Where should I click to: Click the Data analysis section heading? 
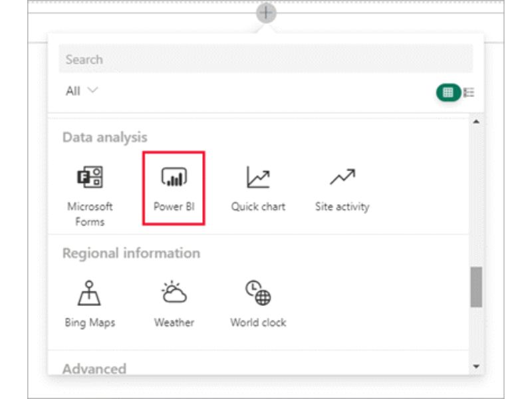point(105,137)
